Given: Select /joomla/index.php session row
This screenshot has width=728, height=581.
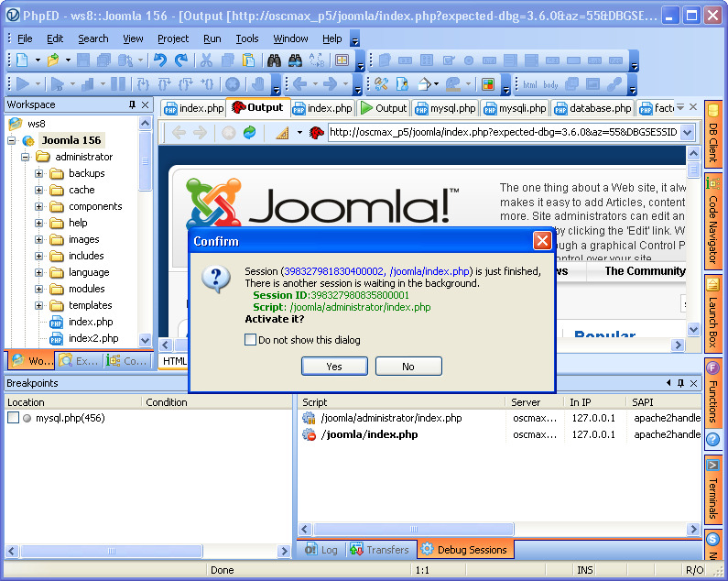Looking at the screenshot, I should [499, 434].
